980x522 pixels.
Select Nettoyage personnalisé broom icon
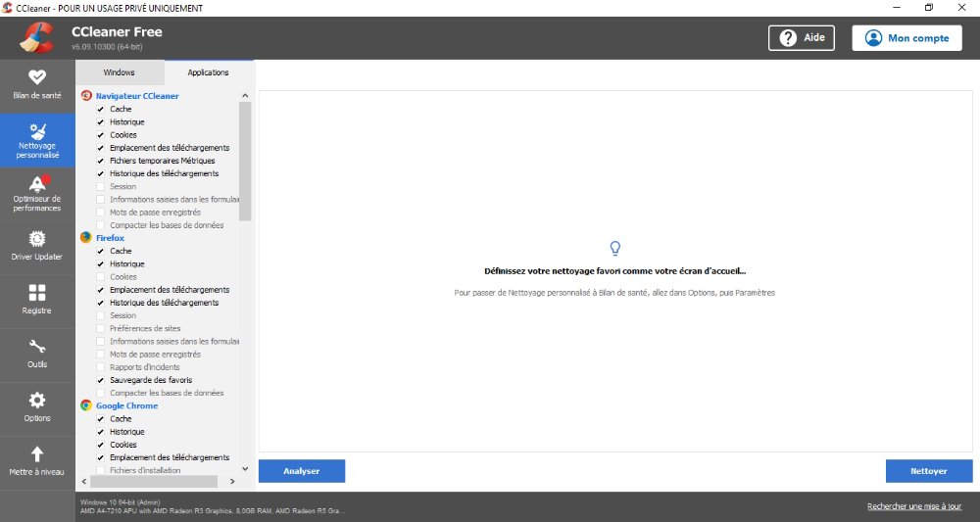tap(37, 130)
